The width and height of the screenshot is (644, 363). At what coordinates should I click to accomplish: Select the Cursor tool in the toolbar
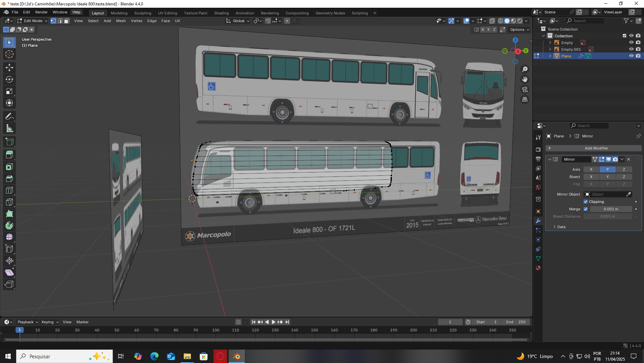coord(9,54)
